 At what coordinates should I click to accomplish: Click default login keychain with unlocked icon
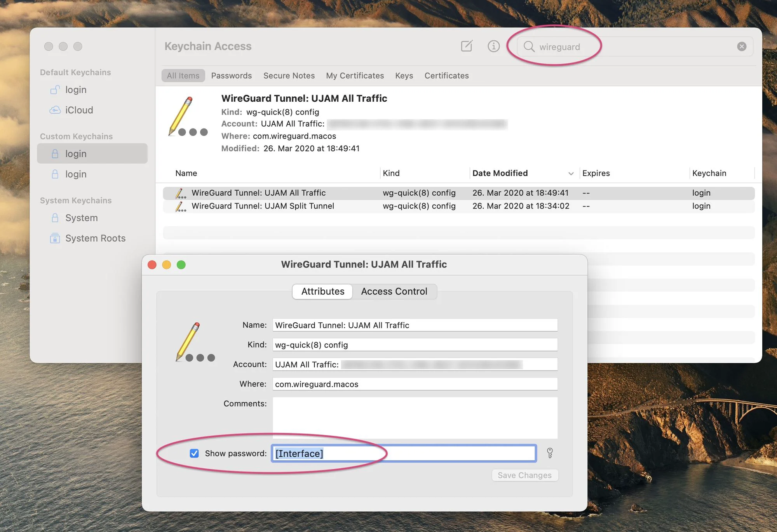click(76, 90)
